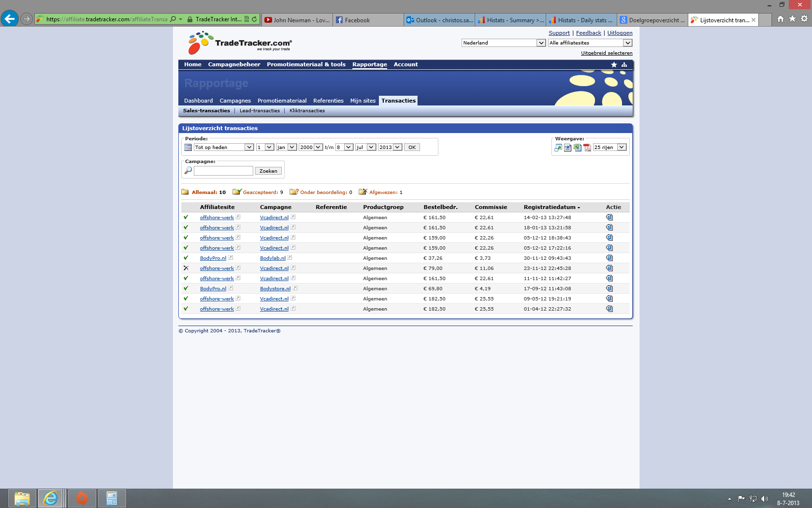Select Kliktransacties sub-tab
This screenshot has width=812, height=508.
click(x=307, y=111)
